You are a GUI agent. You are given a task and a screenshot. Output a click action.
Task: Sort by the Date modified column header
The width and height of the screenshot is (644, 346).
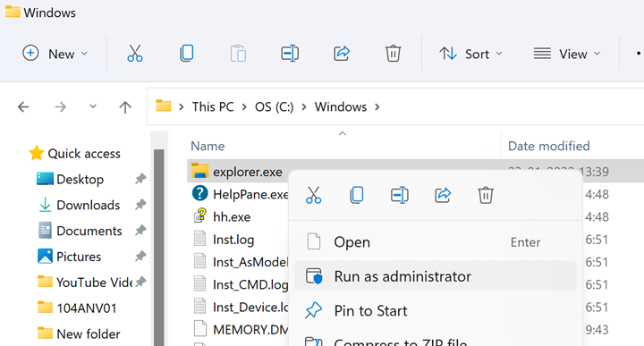(548, 146)
